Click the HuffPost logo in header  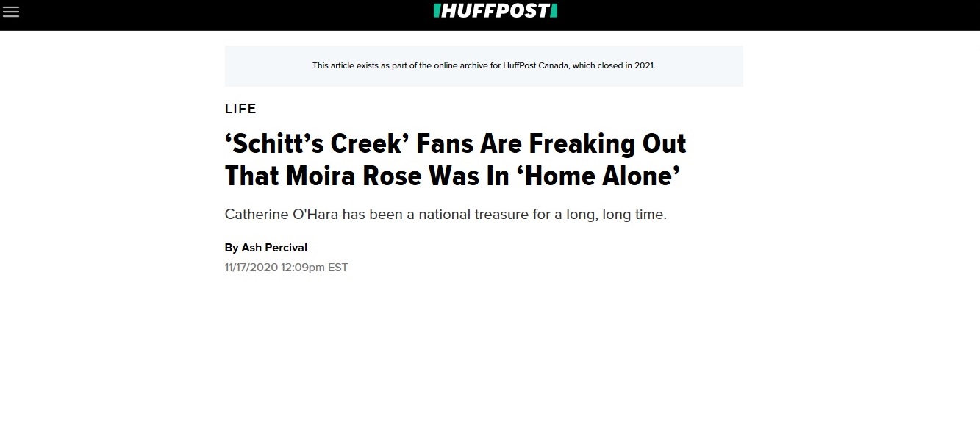pos(496,11)
